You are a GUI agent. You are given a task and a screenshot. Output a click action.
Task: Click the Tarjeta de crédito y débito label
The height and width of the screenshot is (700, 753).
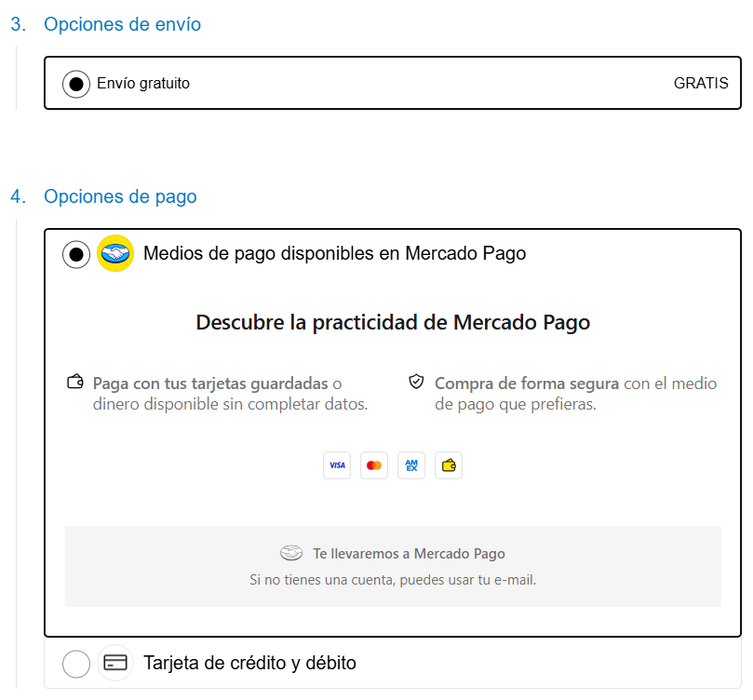click(x=249, y=664)
